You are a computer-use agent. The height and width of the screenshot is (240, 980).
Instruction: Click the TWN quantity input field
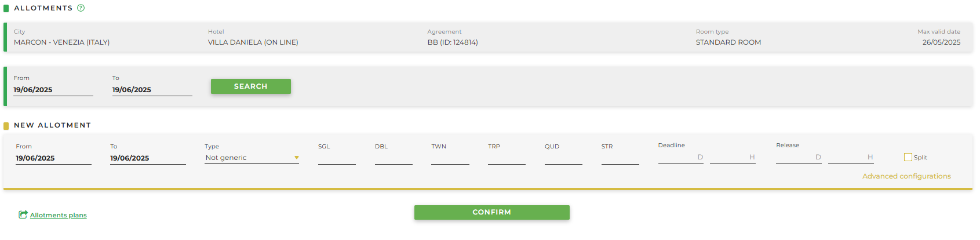coord(450,158)
